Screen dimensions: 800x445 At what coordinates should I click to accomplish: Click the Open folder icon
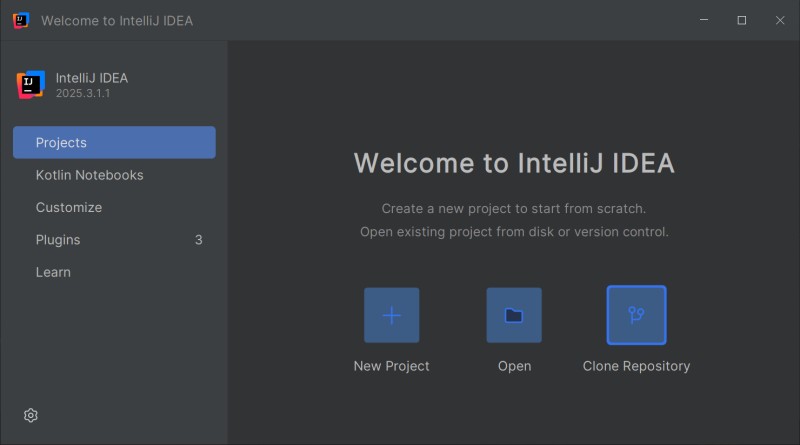point(514,315)
